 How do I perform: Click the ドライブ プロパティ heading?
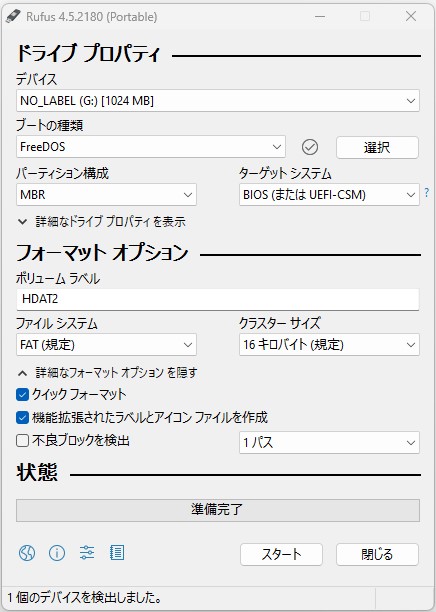click(x=89, y=53)
